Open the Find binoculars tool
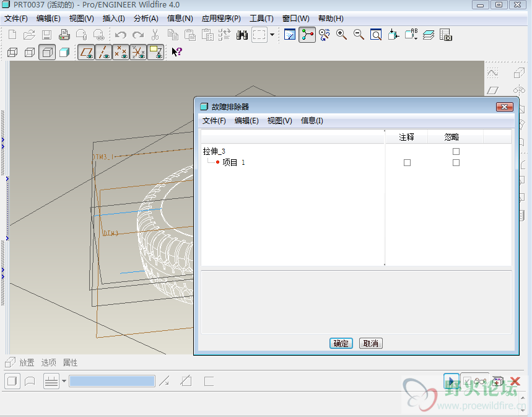Image resolution: width=532 pixels, height=417 pixels. click(x=242, y=35)
